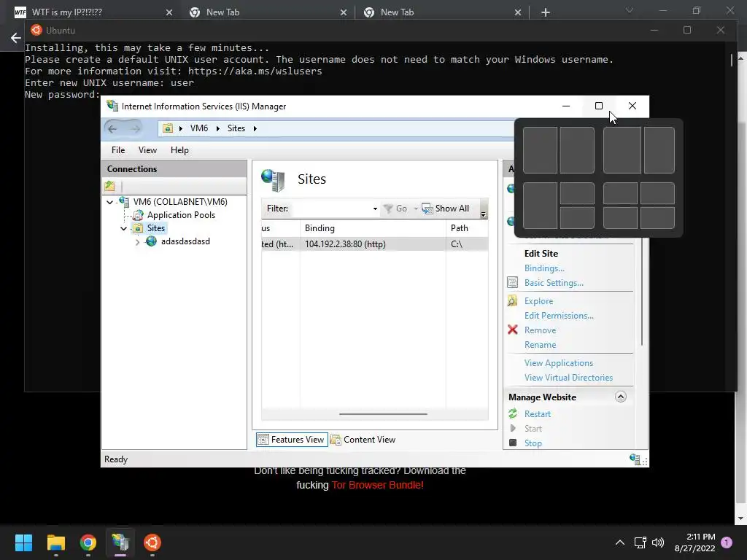This screenshot has width=747, height=560.
Task: Click the Application Pools icon in tree
Action: tap(138, 215)
